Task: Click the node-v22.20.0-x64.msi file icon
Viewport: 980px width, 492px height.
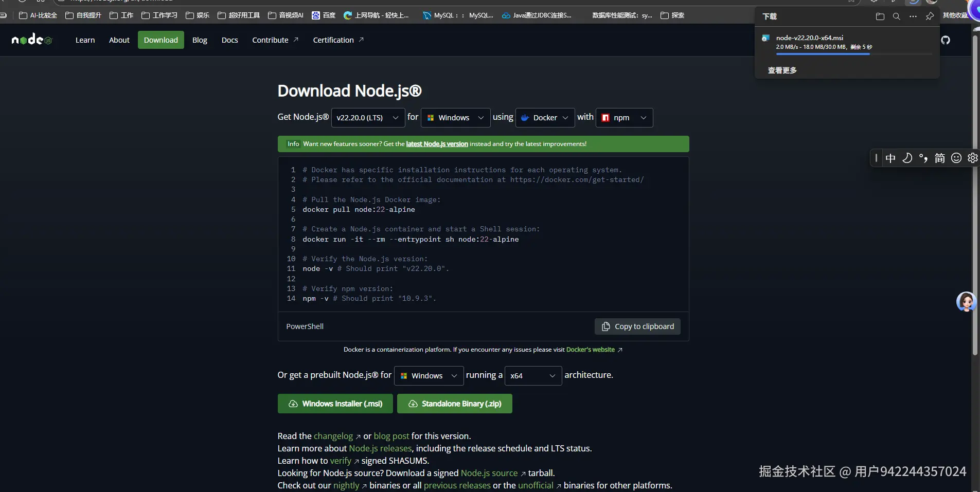Action: tap(766, 38)
